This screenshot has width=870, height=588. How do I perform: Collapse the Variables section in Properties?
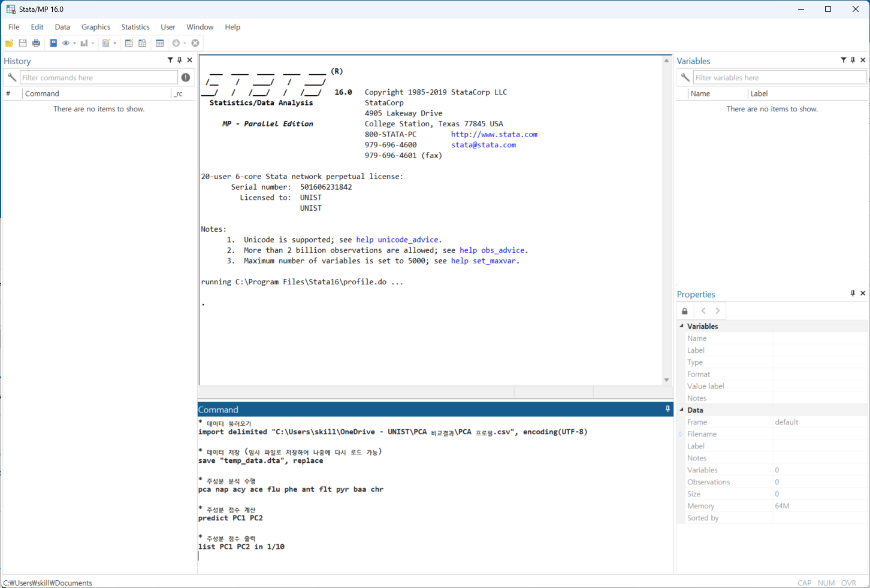click(681, 326)
